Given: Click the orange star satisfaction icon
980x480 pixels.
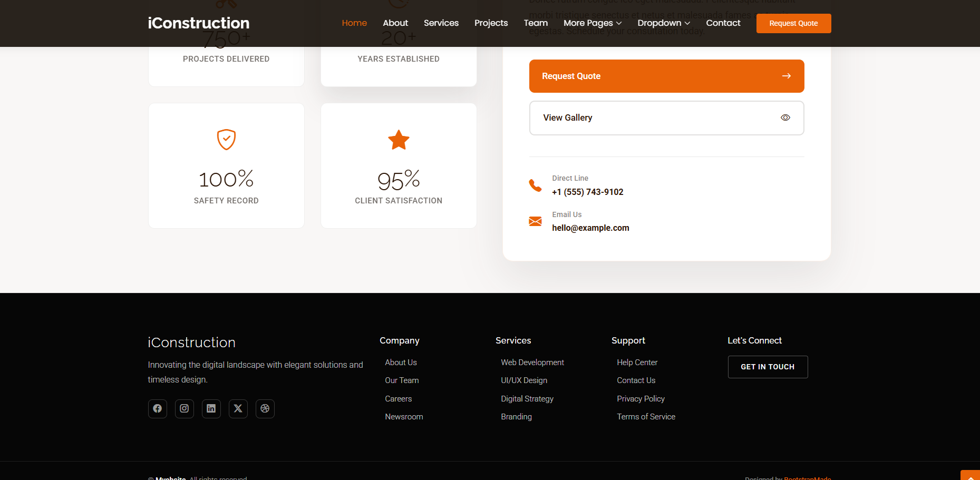Looking at the screenshot, I should pyautogui.click(x=399, y=140).
